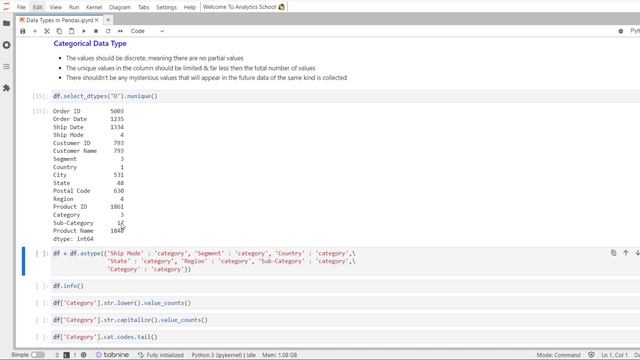
Task: Open the Run menu
Action: 74,7
